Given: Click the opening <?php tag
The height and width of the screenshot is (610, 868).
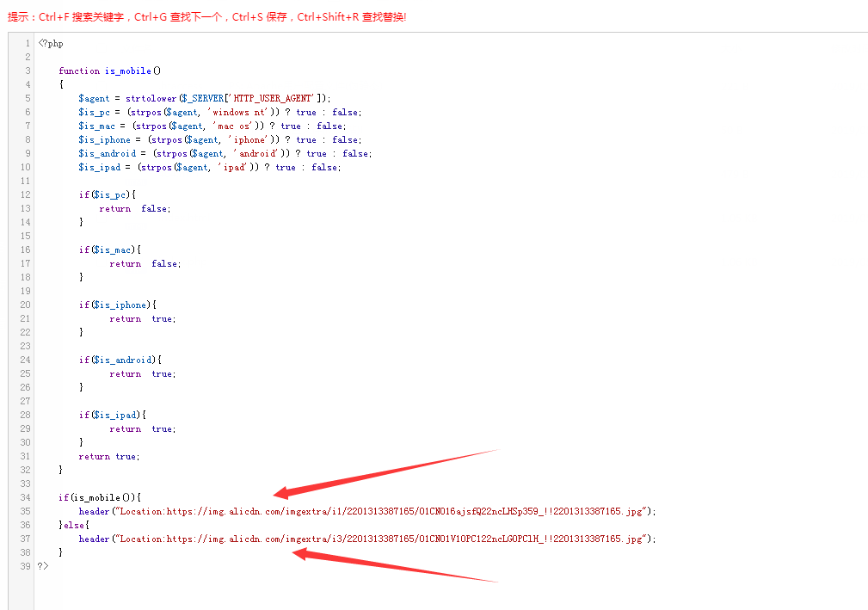Looking at the screenshot, I should coord(51,43).
